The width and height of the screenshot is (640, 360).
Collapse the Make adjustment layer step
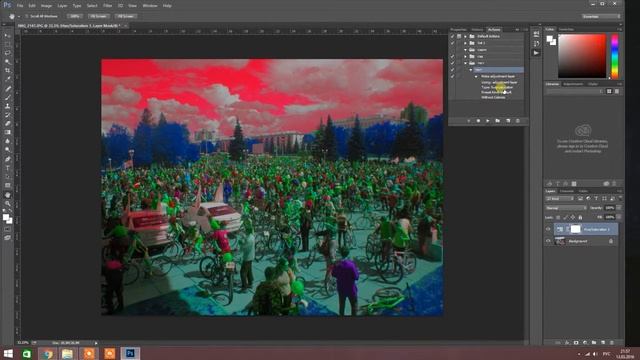point(476,76)
